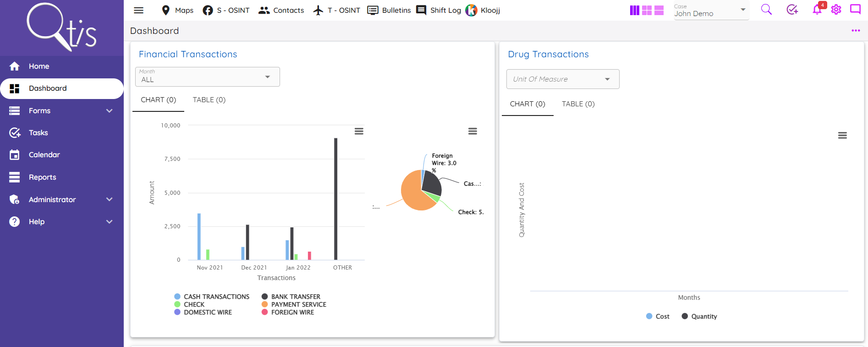
Task: Switch to Financial Transactions TABLE tab
Action: [x=209, y=100]
